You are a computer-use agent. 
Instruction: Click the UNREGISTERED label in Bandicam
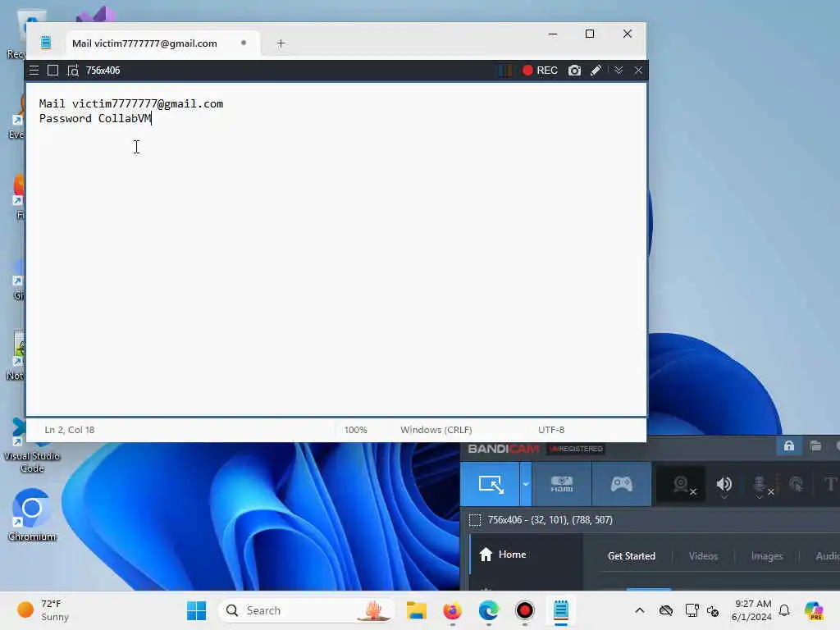pos(576,449)
